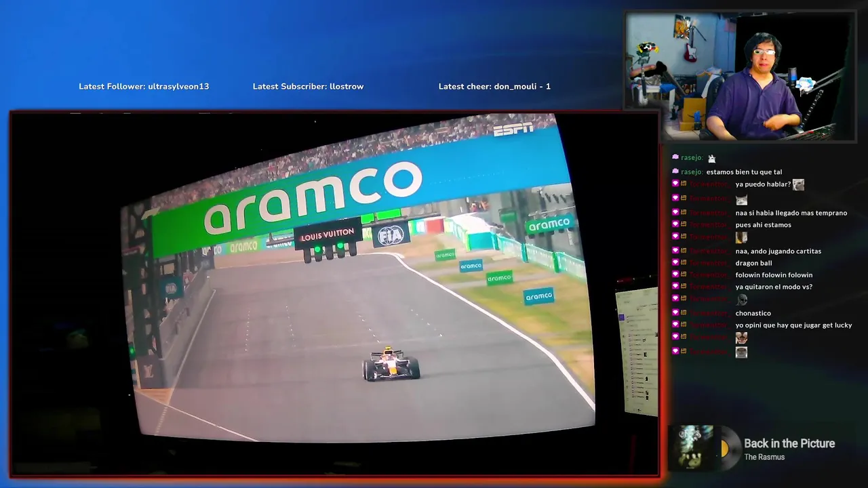Click the webcam feed of the streamer
The image size is (868, 488).
coord(741,77)
